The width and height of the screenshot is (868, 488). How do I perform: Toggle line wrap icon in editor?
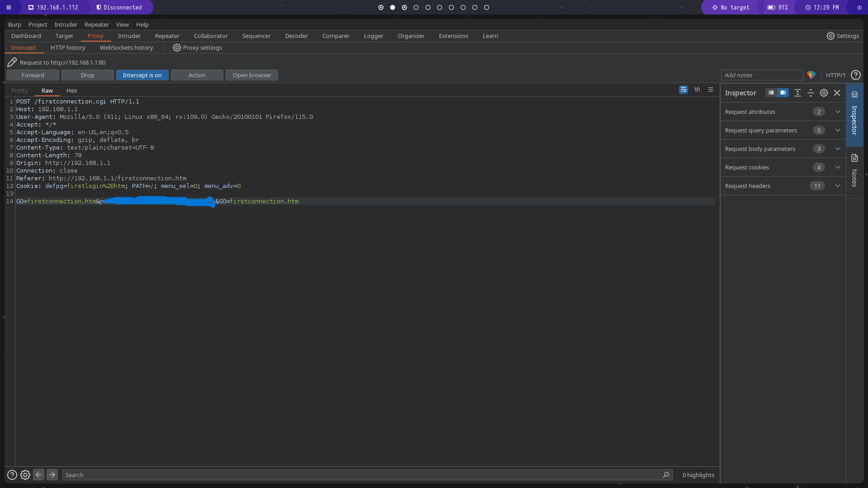click(684, 90)
